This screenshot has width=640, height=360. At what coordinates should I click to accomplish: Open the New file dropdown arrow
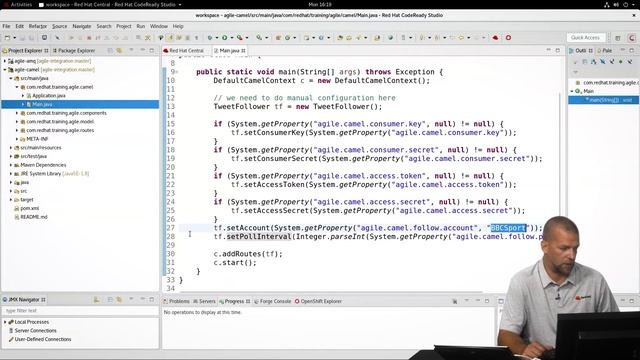15,38
